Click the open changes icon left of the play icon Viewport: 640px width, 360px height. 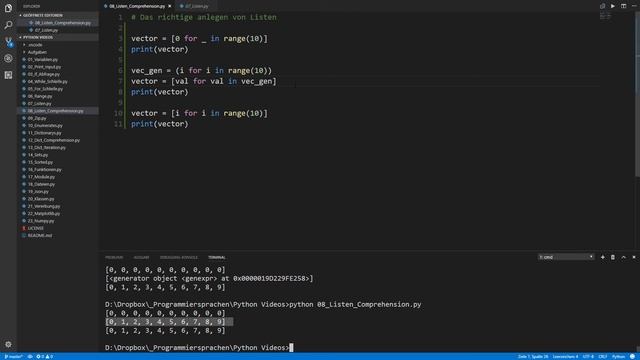point(602,6)
